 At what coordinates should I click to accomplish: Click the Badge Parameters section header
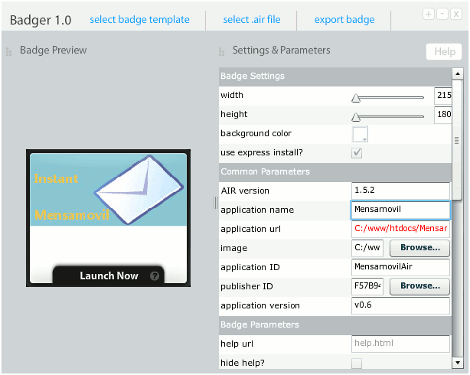pyautogui.click(x=335, y=325)
